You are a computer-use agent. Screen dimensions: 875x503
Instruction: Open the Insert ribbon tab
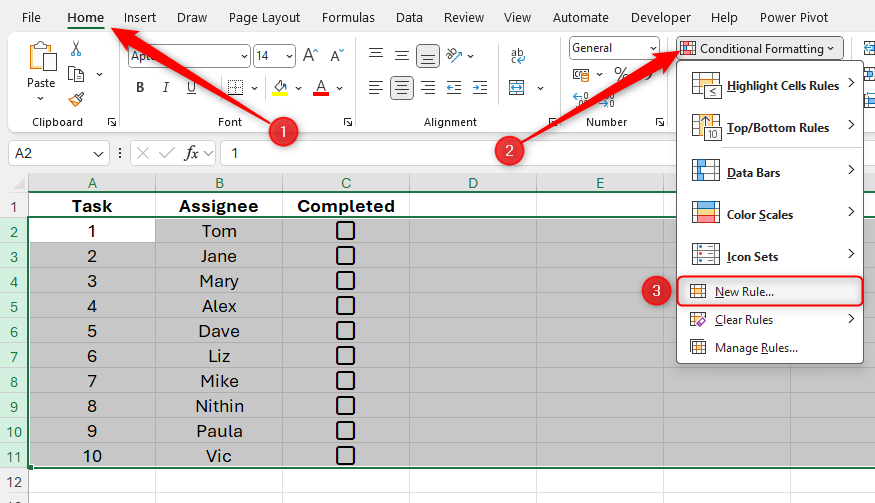click(140, 17)
